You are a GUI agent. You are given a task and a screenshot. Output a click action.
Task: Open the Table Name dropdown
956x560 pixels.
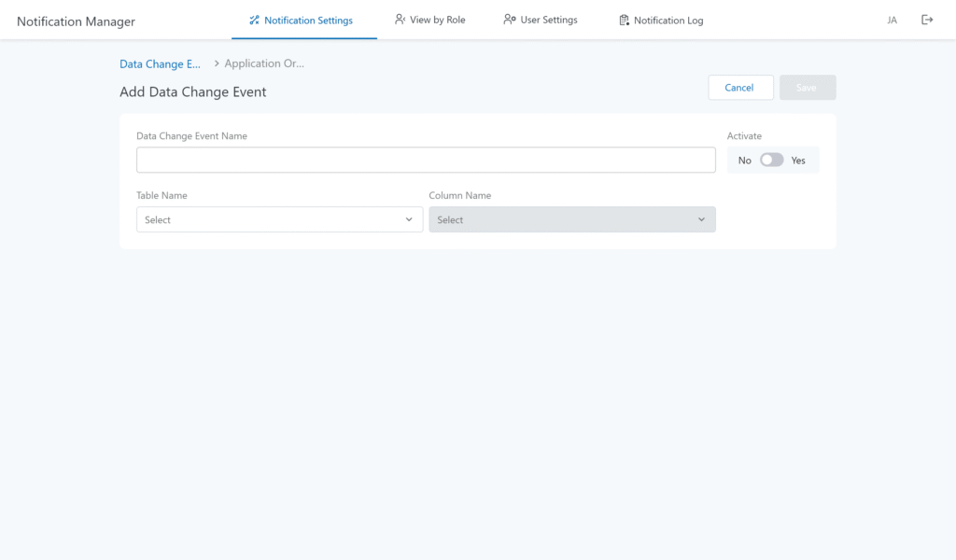click(x=279, y=219)
